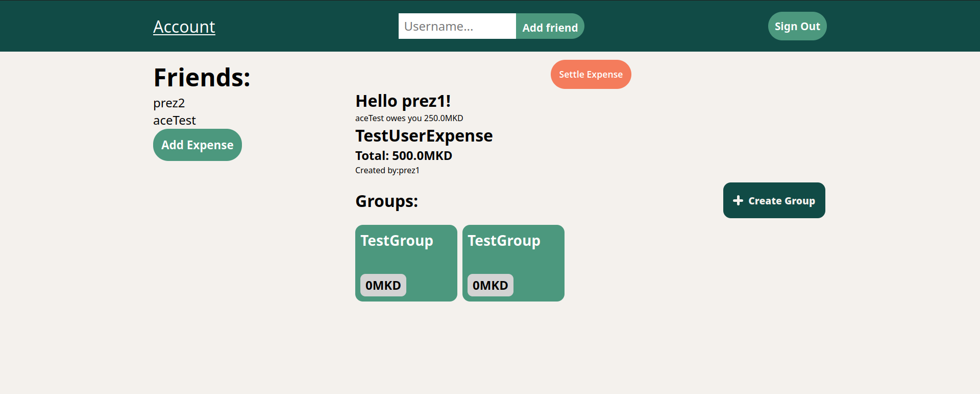Sign out of the account

797,26
